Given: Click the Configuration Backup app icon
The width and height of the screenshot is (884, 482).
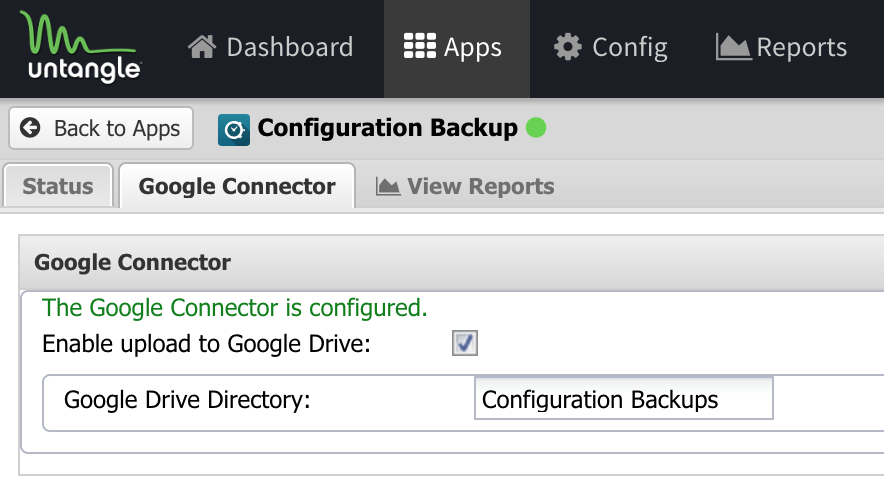Looking at the screenshot, I should point(234,130).
